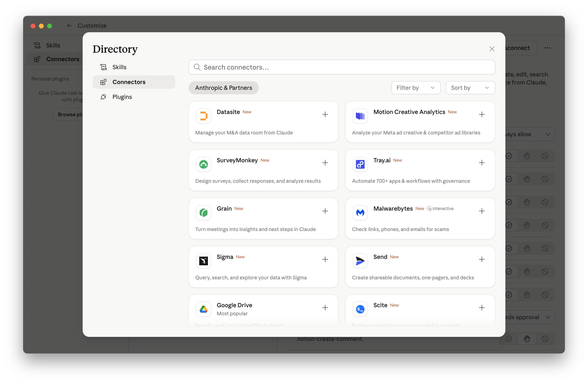Click the Sigma logo icon

tap(203, 261)
